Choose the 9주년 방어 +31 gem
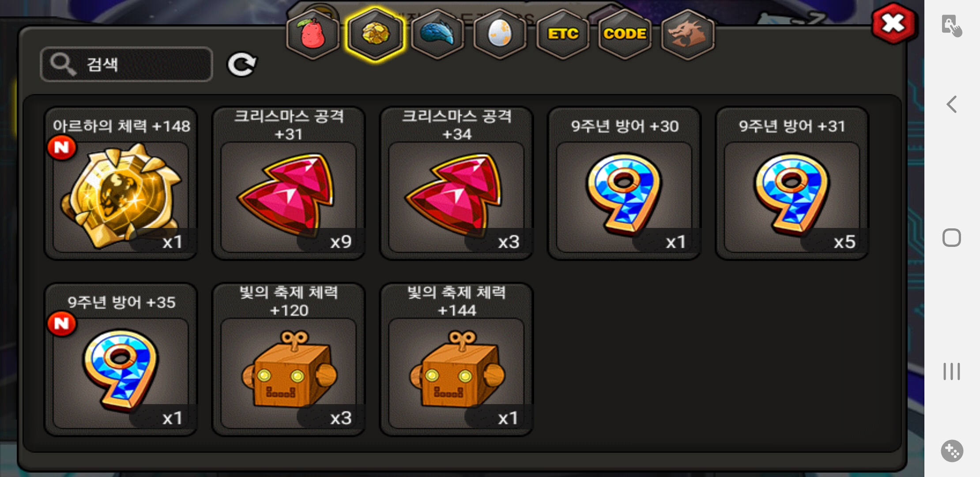Image resolution: width=980 pixels, height=477 pixels. (x=792, y=183)
